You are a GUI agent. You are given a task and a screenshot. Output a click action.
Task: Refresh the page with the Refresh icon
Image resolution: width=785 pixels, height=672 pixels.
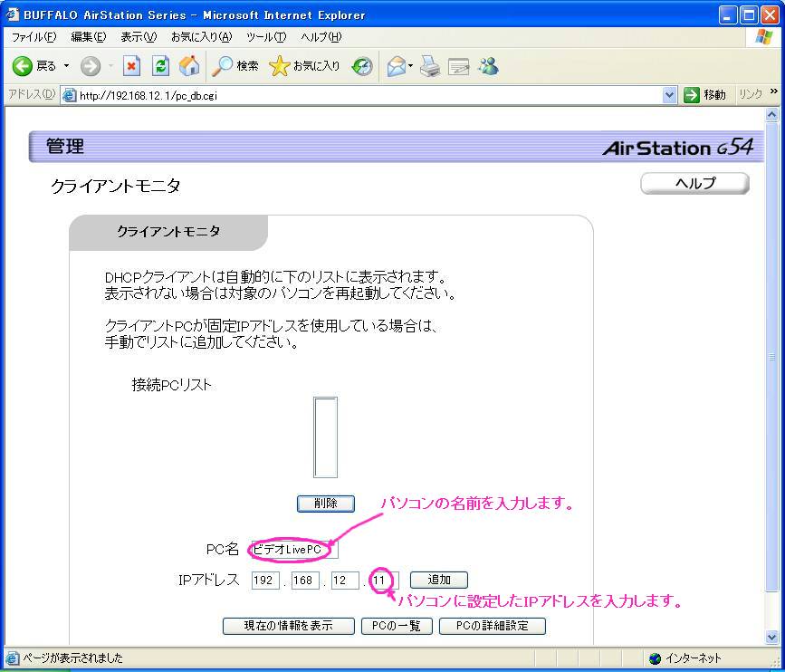pos(160,66)
